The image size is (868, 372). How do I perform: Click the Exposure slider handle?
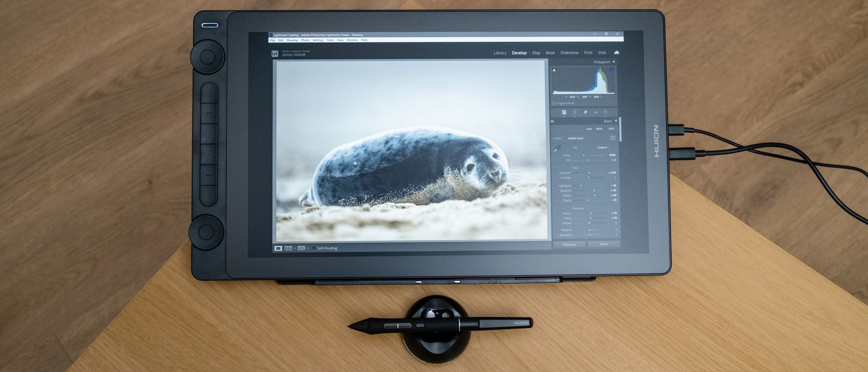(589, 173)
